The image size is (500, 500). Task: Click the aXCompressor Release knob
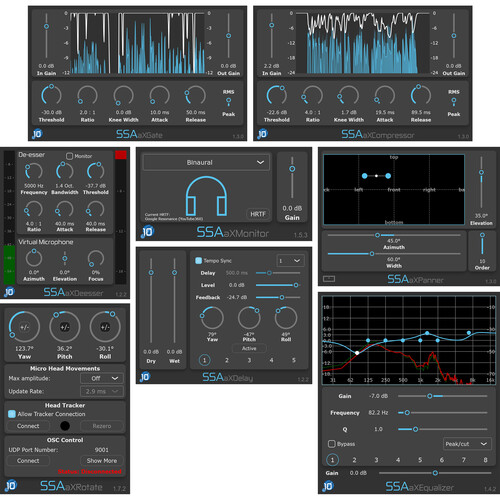tap(421, 96)
